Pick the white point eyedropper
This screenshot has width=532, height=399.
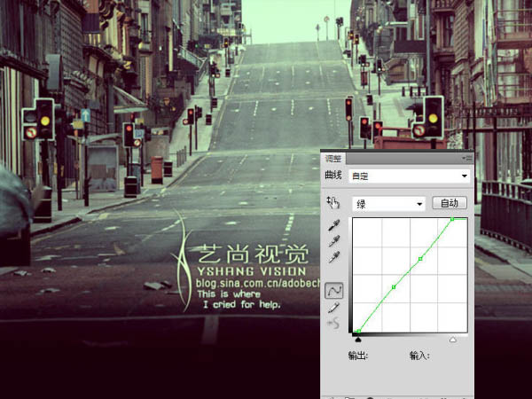click(334, 257)
